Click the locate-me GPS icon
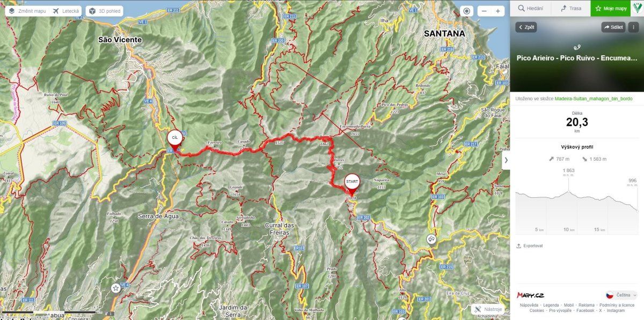The image size is (644, 320). (x=467, y=11)
